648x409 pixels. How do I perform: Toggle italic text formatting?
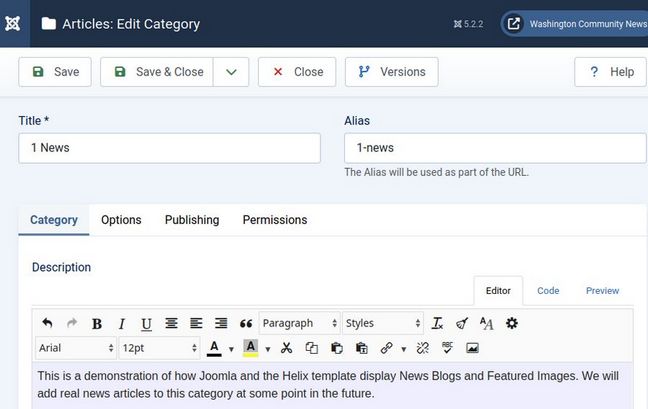[121, 323]
